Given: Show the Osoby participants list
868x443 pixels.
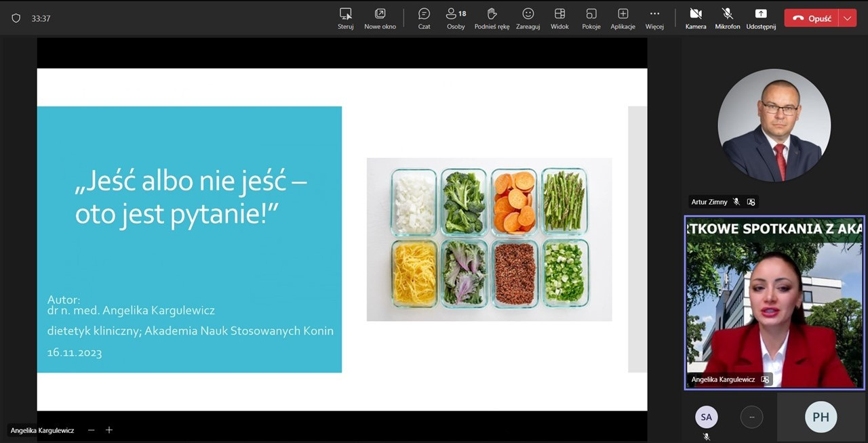Looking at the screenshot, I should click(456, 18).
